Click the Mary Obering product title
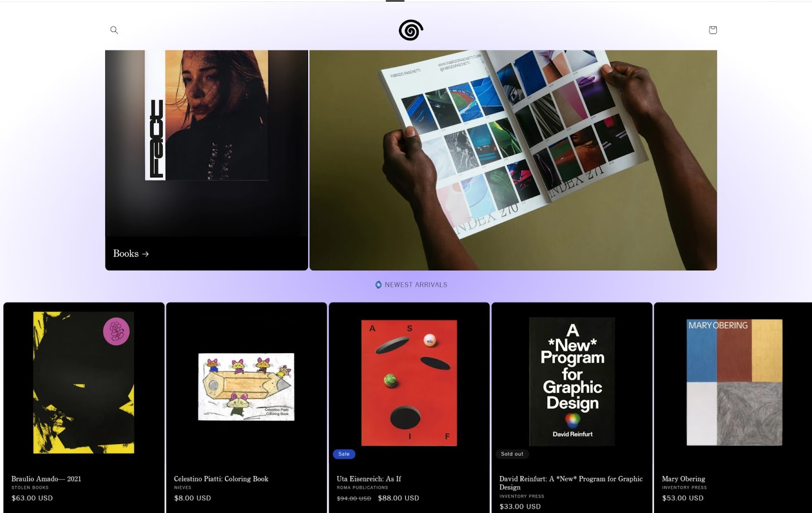The height and width of the screenshot is (513, 812). tap(684, 479)
